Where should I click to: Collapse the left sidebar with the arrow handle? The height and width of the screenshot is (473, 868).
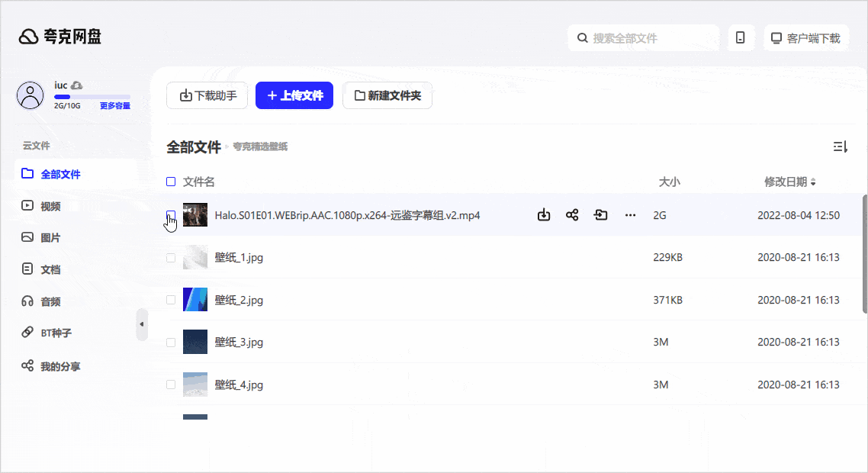pos(141,324)
